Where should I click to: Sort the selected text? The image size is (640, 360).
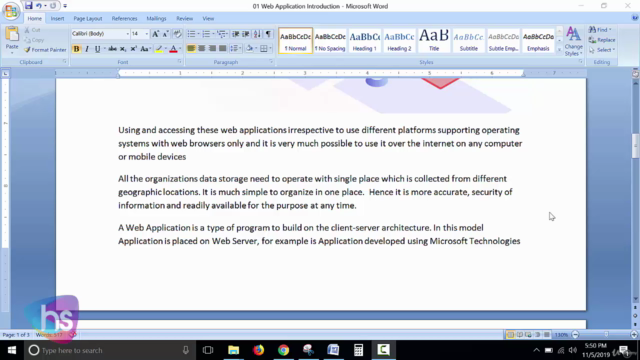257,34
